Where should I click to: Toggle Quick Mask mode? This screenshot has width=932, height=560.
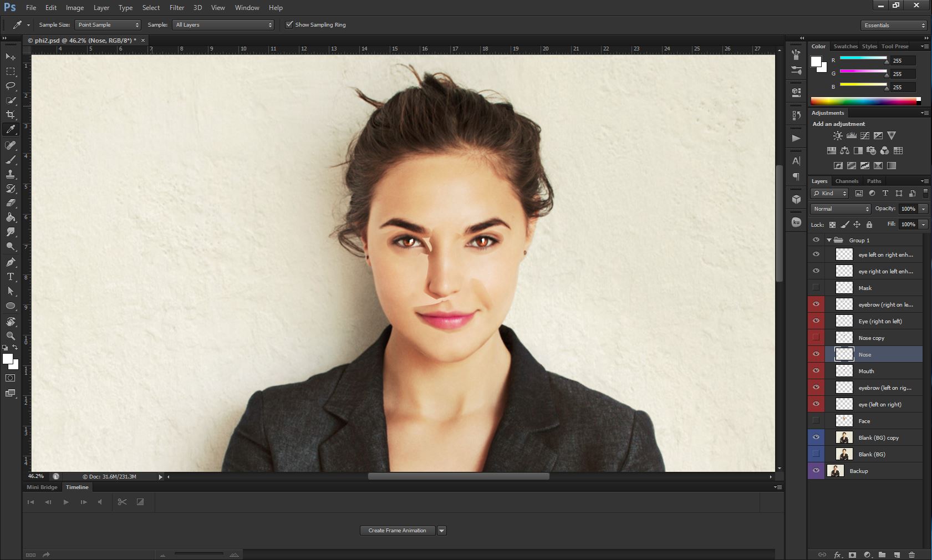click(x=11, y=378)
